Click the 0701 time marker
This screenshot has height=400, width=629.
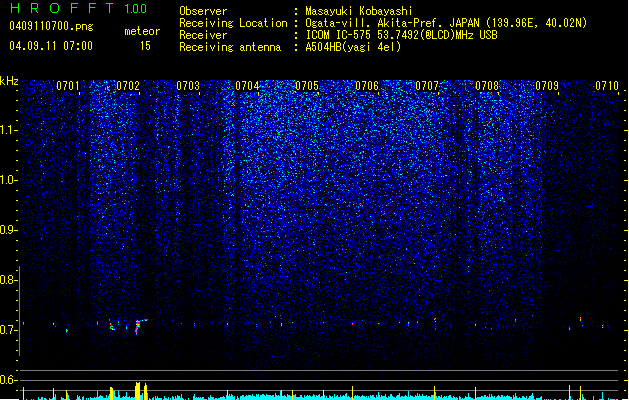pos(67,86)
